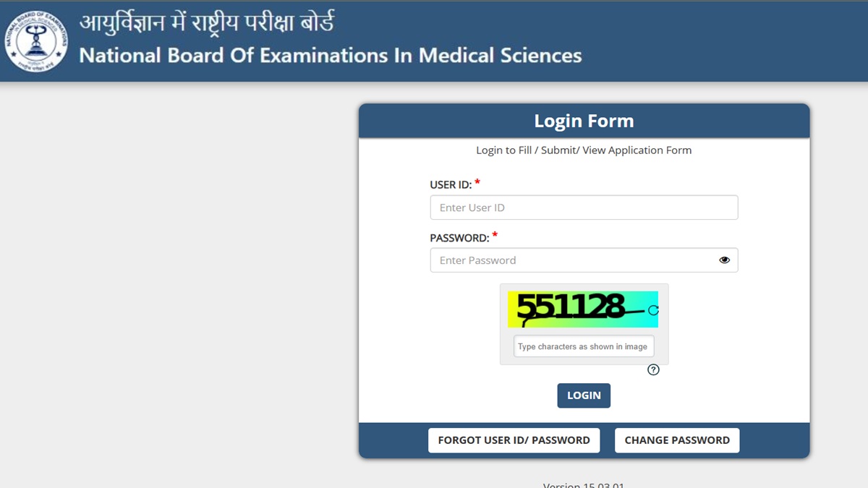Click the red asterisk beside USER ID
868x488 pixels.
coord(477,183)
